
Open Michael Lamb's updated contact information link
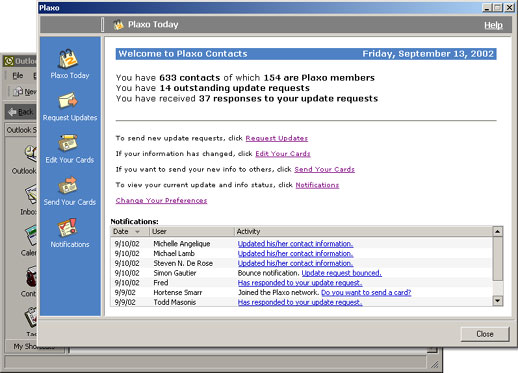295,253
